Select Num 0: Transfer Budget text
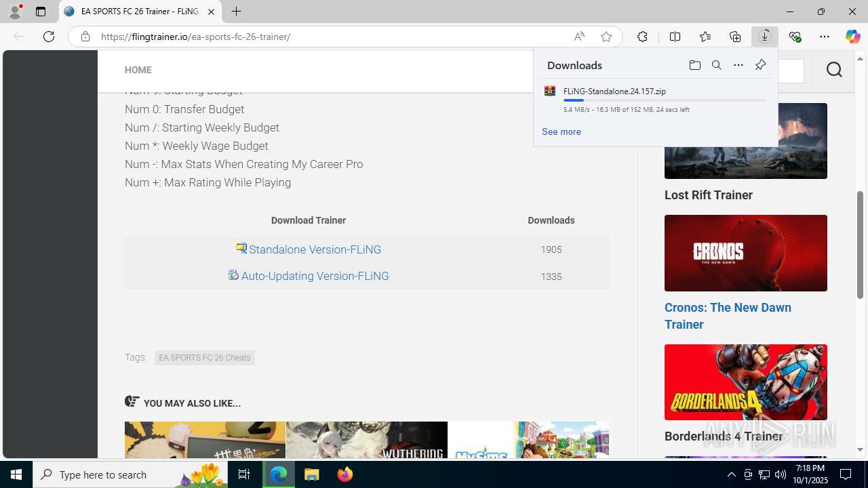This screenshot has width=868, height=488. [x=184, y=109]
